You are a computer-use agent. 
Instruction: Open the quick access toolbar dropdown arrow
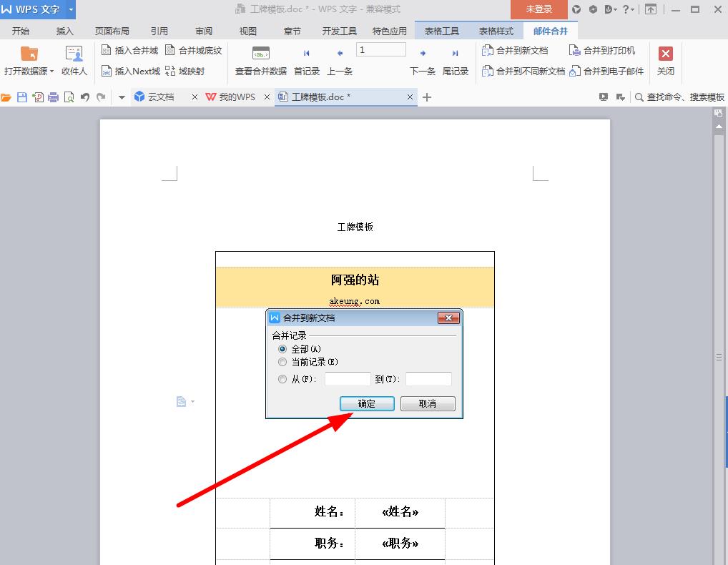[122, 97]
